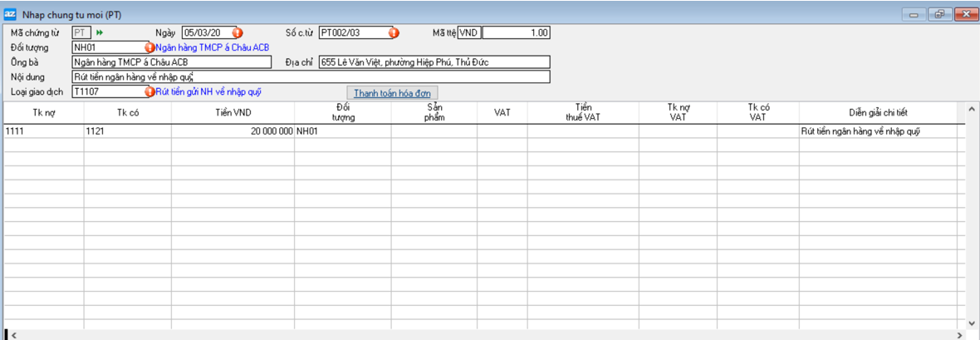Click the scroll down arrow of the grid
The image size is (980, 340).
click(x=972, y=323)
